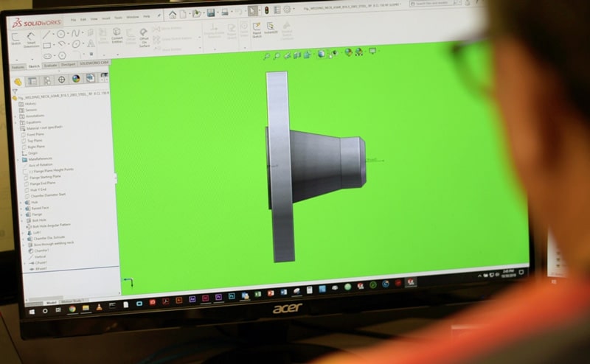Click Zoom to Fit in view toolbar

point(266,56)
